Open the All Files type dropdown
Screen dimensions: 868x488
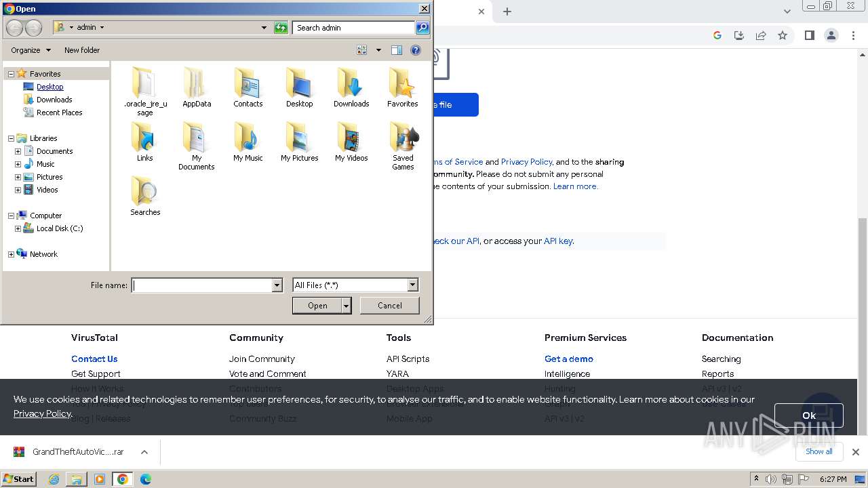coord(412,285)
